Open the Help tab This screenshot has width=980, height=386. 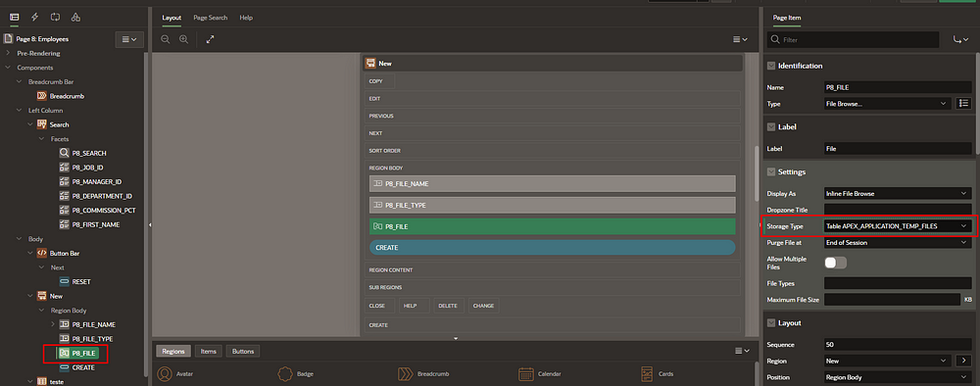pos(246,18)
